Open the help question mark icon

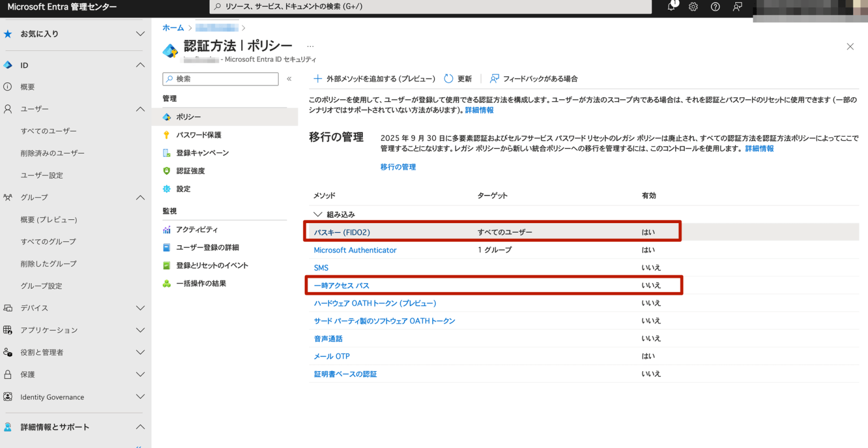click(715, 7)
